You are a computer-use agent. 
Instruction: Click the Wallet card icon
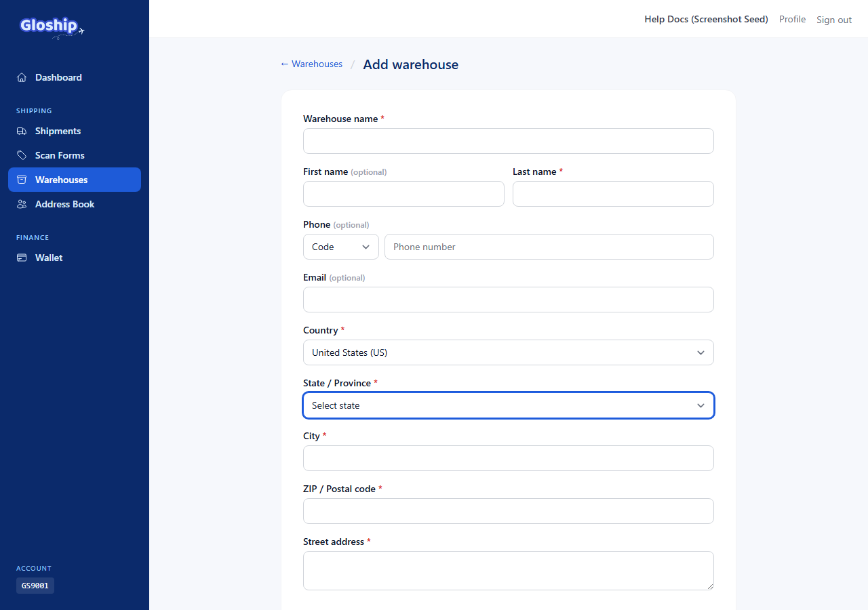(22, 258)
